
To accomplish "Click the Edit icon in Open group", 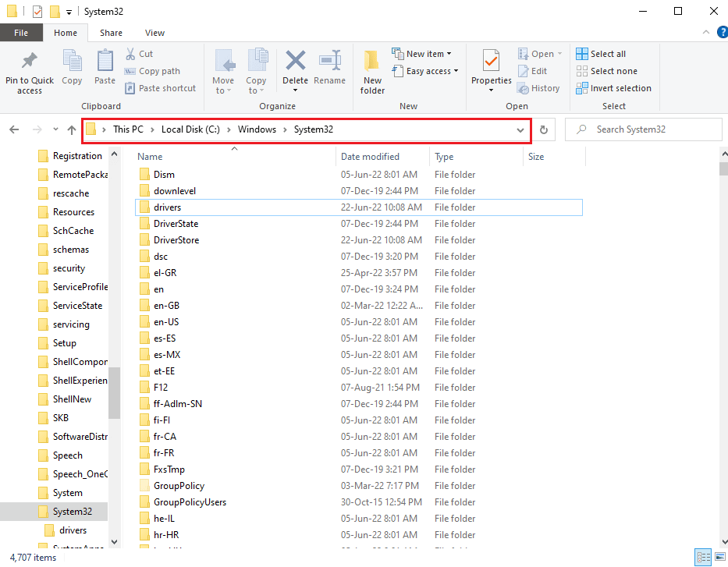I will [x=524, y=71].
